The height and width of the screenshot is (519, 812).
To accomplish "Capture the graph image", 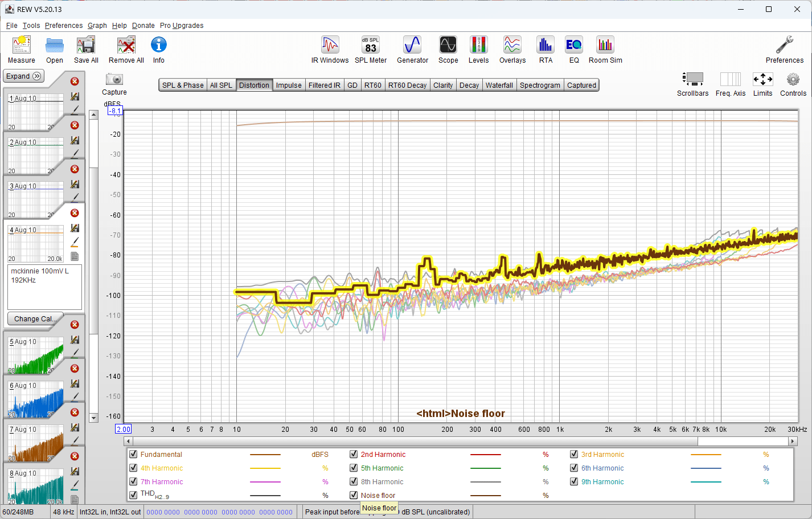I will tap(114, 84).
